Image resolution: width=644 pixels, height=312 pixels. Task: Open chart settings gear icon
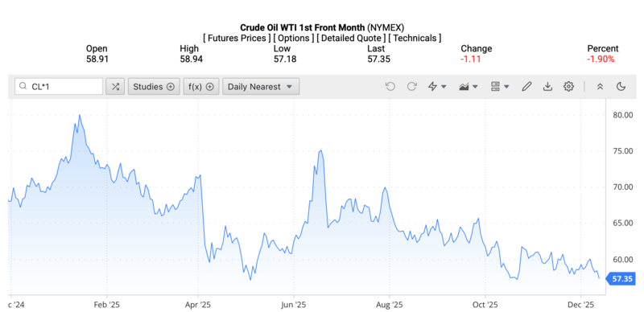[x=568, y=87]
